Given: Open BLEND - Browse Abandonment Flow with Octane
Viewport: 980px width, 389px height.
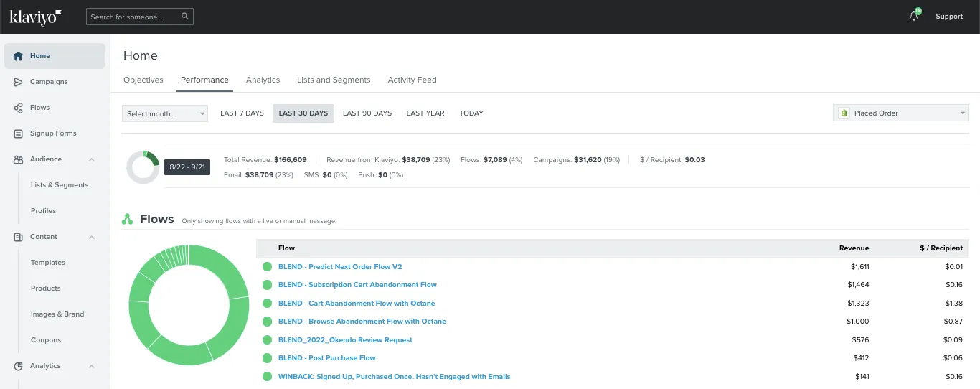Looking at the screenshot, I should 362,322.
